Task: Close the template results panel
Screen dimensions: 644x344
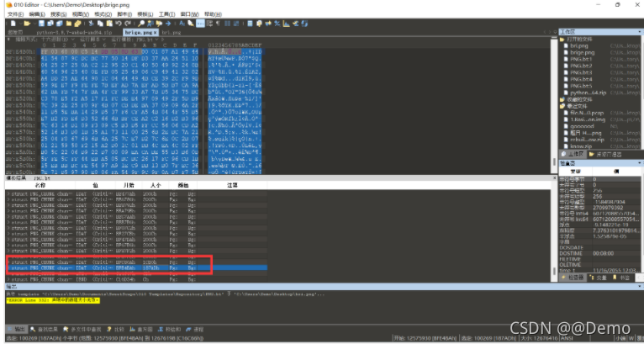Action: [555, 178]
